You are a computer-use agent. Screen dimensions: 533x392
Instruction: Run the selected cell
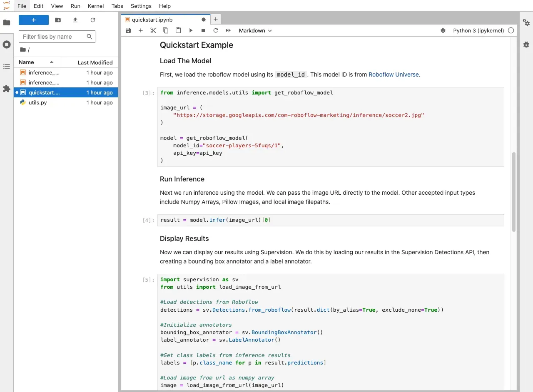tap(191, 30)
